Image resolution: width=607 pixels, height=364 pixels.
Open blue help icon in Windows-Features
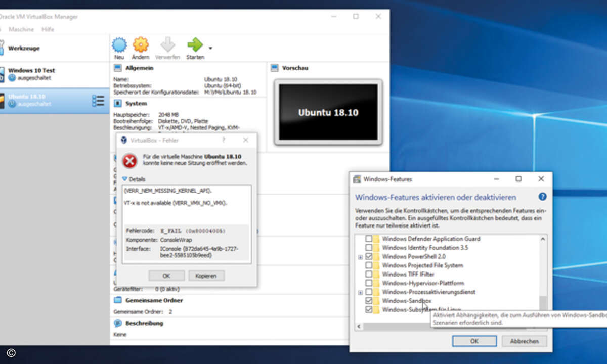(542, 197)
